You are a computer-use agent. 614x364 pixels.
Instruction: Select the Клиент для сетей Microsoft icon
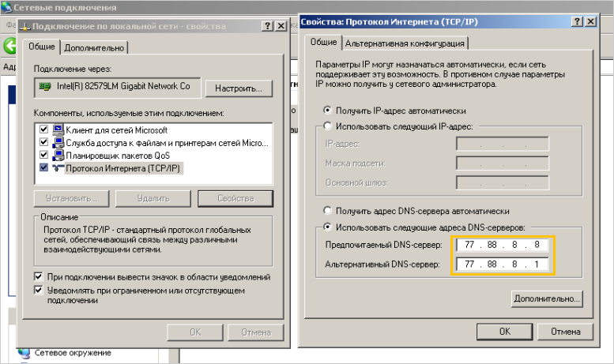[x=58, y=129]
